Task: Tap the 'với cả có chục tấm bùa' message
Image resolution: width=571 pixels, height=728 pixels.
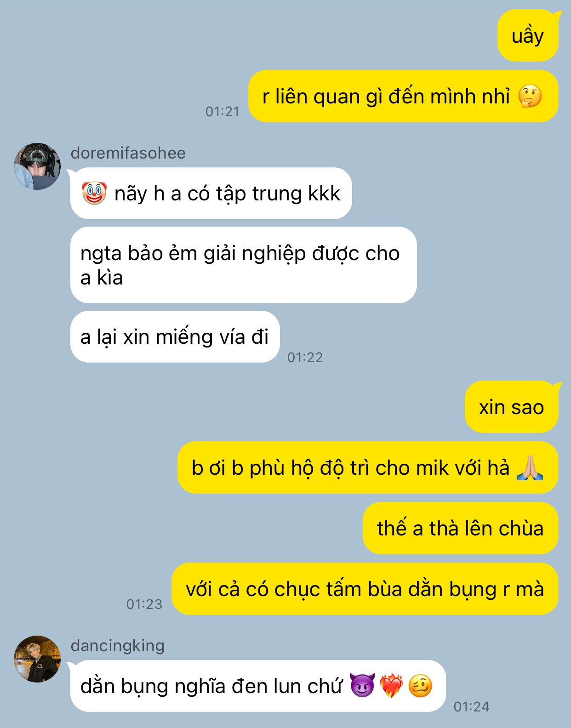Action: (x=365, y=589)
